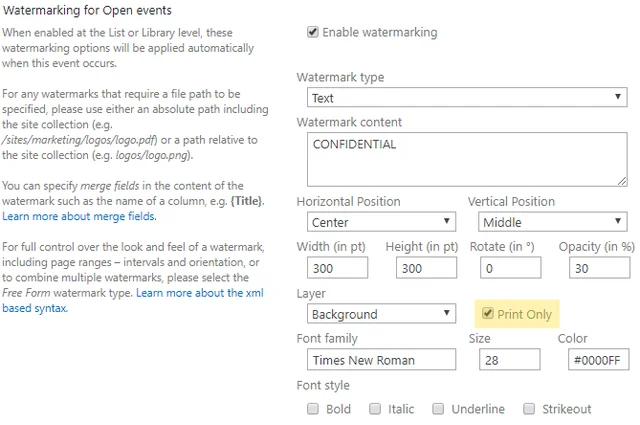The image size is (640, 425).
Task: Click the Color field showing #0000FF
Action: pos(598,360)
